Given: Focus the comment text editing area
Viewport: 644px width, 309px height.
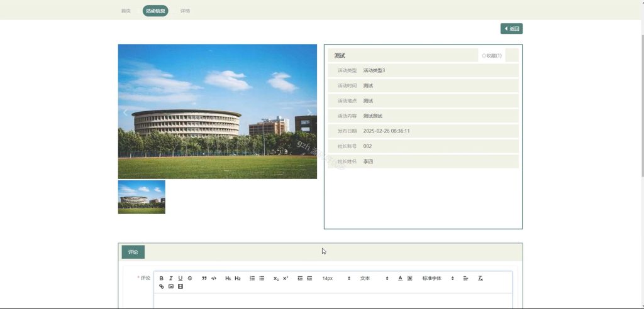Looking at the screenshot, I should point(333,301).
